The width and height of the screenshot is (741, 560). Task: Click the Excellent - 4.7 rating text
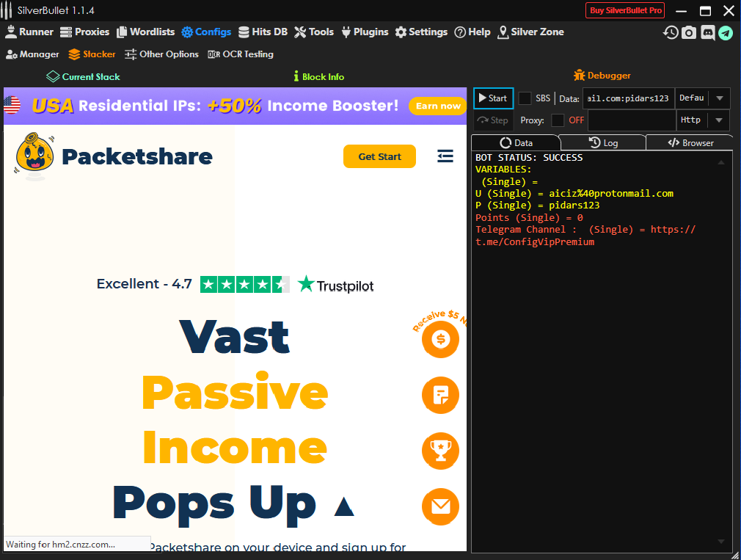[x=144, y=283]
